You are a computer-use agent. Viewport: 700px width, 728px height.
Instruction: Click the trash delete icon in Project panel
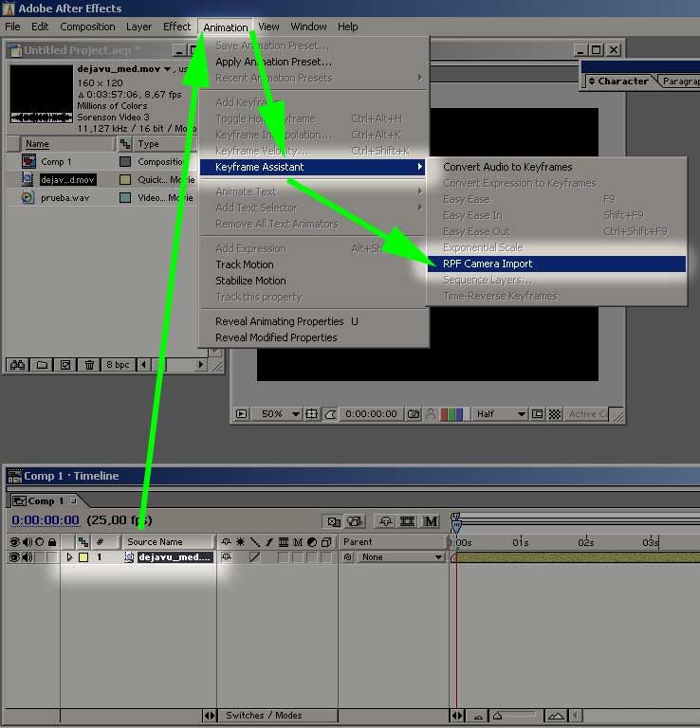coord(89,365)
